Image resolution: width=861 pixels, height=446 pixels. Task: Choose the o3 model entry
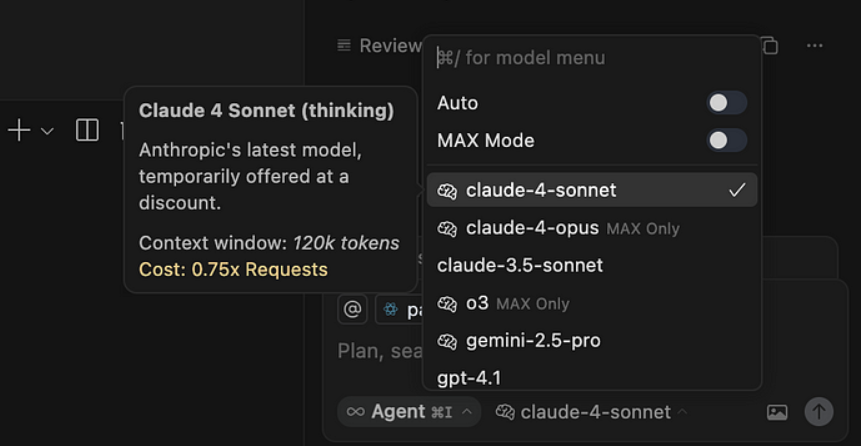(x=476, y=303)
